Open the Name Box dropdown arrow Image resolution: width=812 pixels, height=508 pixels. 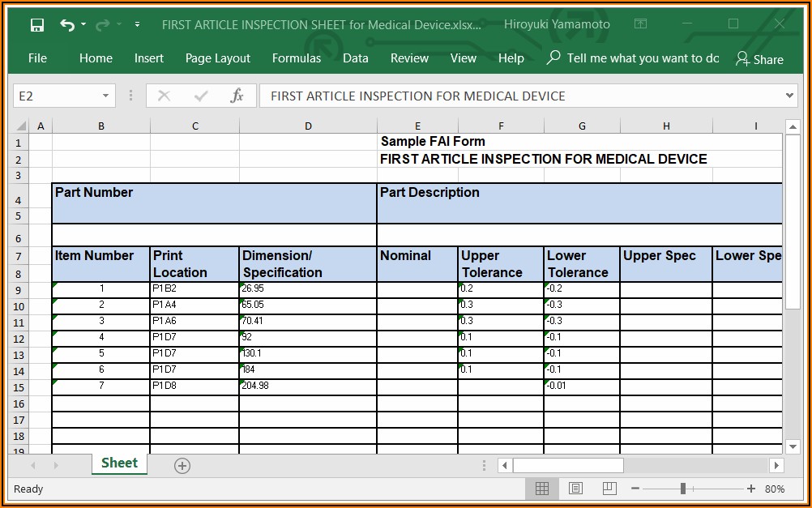pos(105,96)
